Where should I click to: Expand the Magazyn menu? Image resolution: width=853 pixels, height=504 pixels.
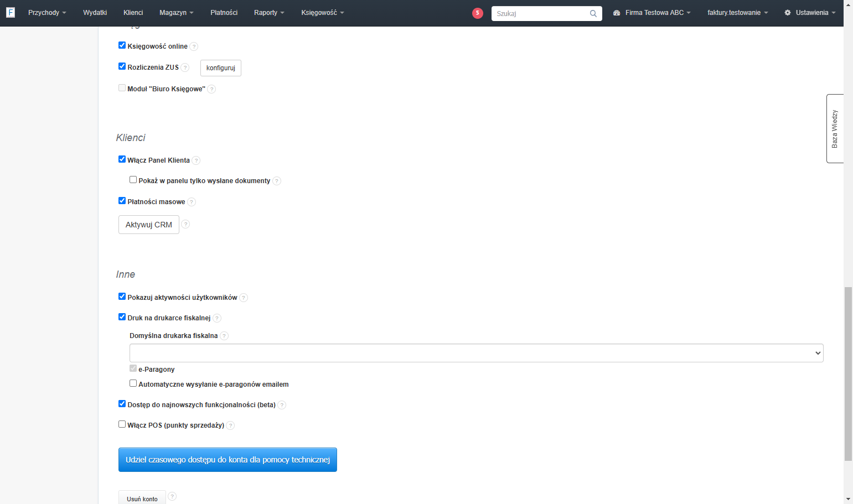click(x=176, y=13)
